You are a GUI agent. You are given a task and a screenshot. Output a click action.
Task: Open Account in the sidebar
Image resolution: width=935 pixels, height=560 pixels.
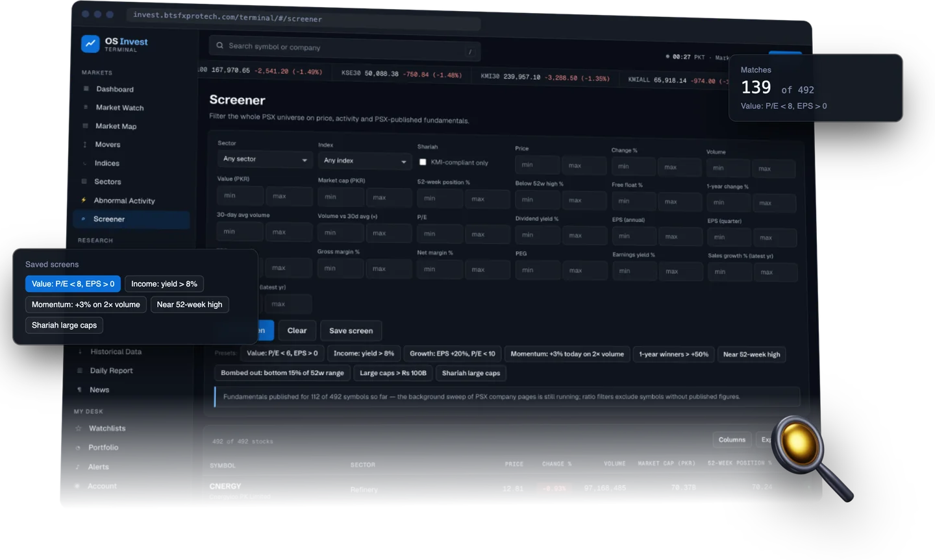tap(102, 486)
